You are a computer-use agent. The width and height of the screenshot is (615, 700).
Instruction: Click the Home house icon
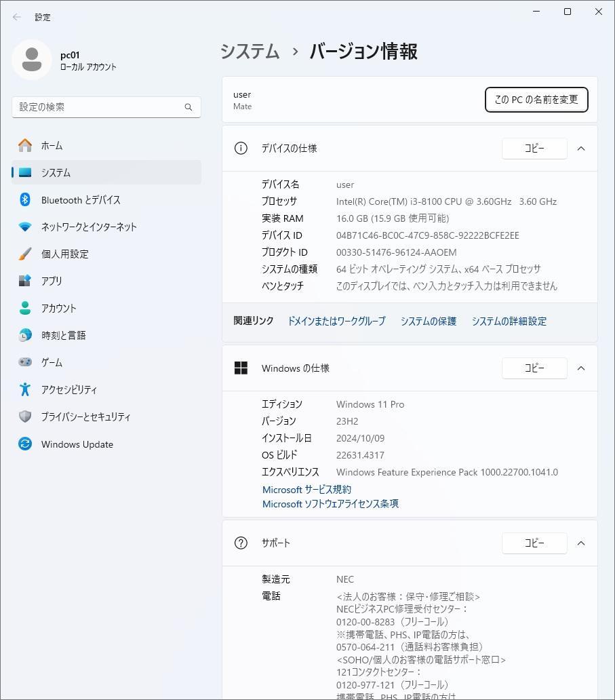coord(25,145)
